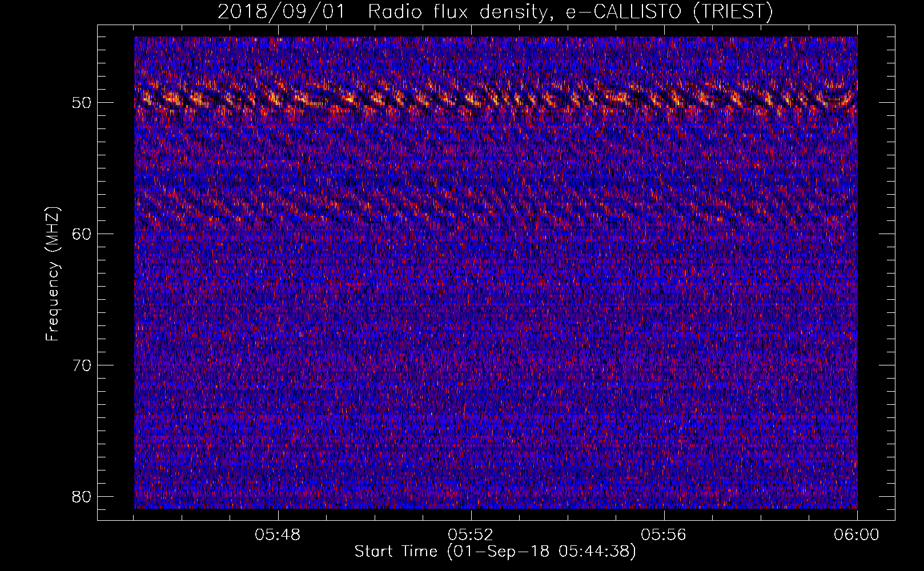Click the 05:56 time tick label
The image size is (924, 571).
tap(664, 535)
